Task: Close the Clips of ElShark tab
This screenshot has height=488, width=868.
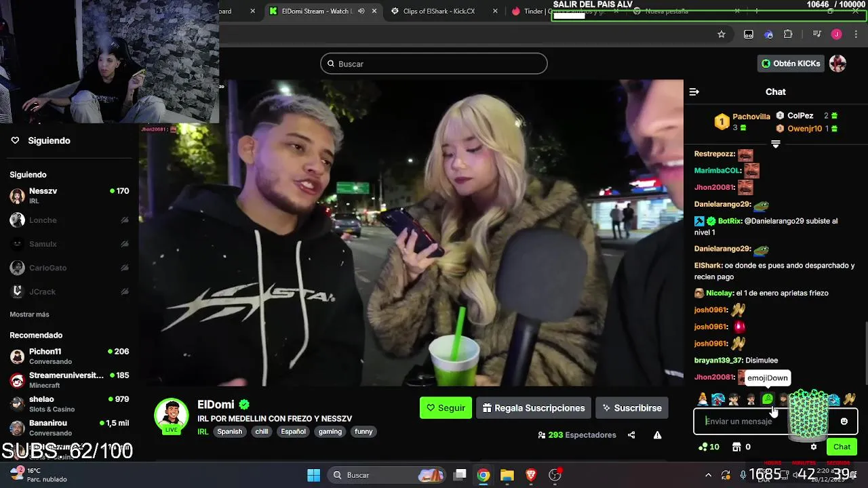Action: (495, 12)
